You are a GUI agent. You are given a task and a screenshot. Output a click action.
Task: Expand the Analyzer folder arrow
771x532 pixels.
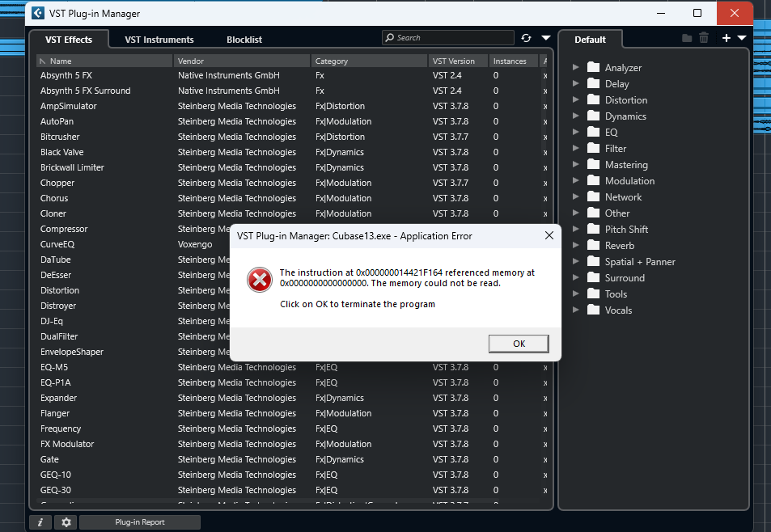pos(576,67)
